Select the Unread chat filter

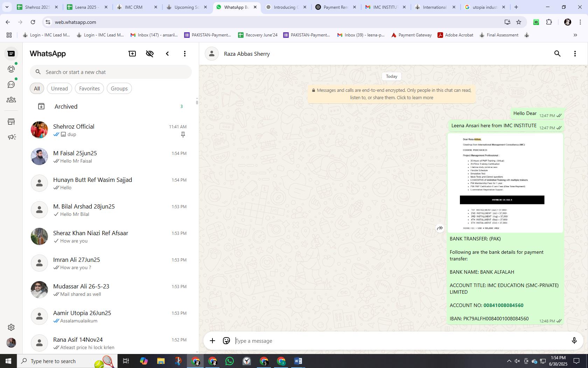tap(59, 89)
